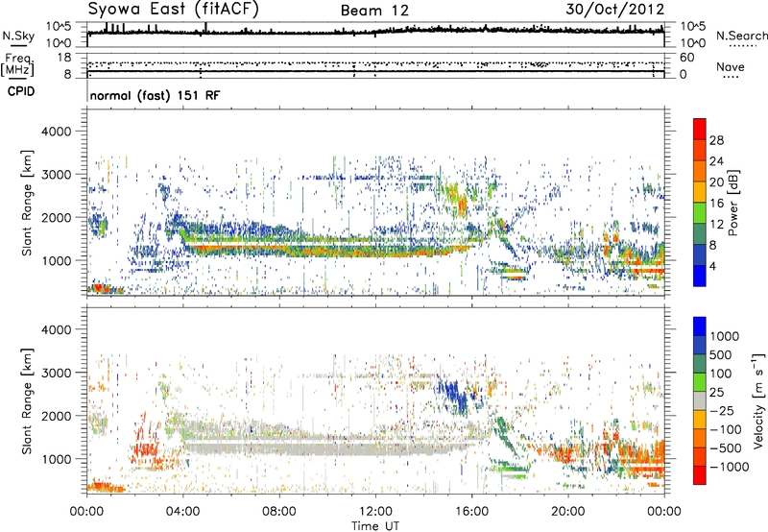Image resolution: width=768 pixels, height=532 pixels.
Task: Click the '08:00' time axis label
Action: [279, 511]
